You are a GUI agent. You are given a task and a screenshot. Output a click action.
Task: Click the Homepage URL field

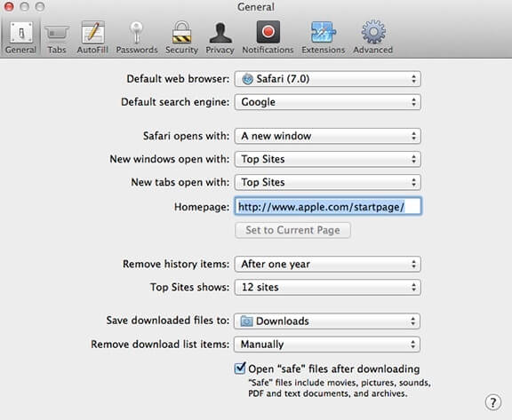pos(328,206)
